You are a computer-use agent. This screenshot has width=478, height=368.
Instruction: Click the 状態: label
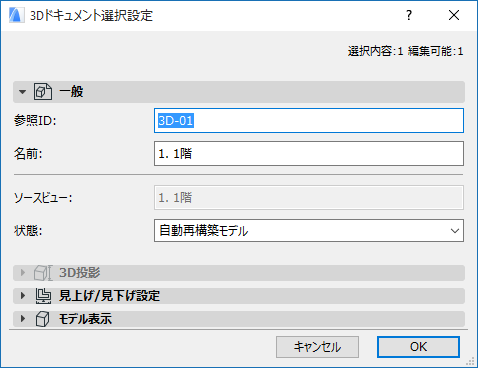coord(28,231)
